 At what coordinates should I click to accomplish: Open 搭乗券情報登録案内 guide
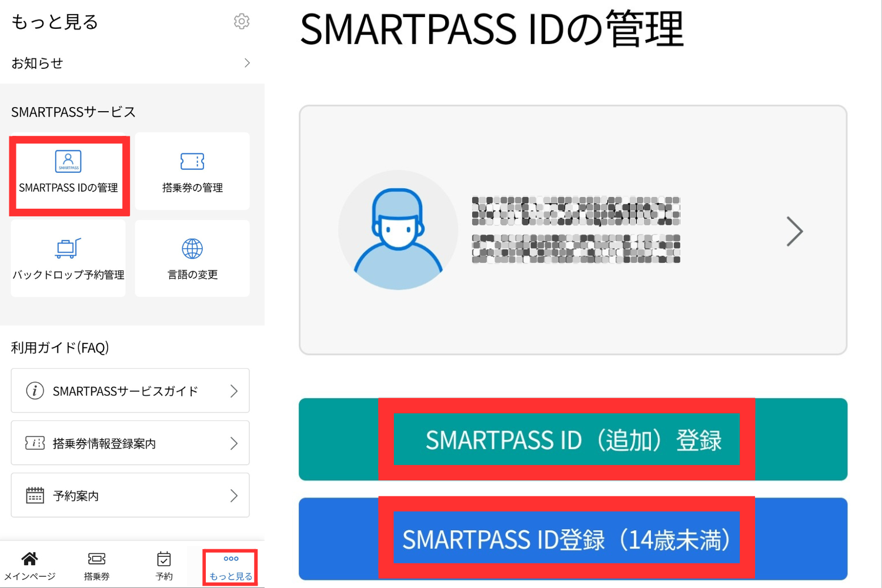click(104, 443)
